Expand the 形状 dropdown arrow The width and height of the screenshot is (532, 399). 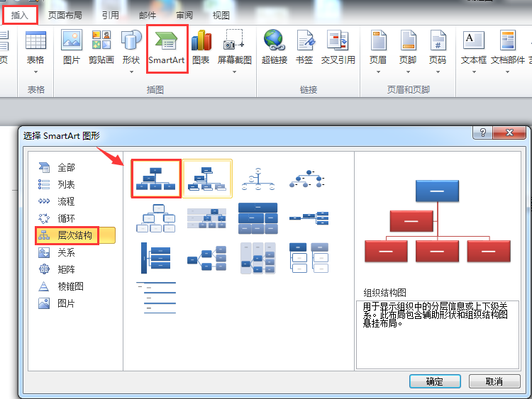point(131,72)
